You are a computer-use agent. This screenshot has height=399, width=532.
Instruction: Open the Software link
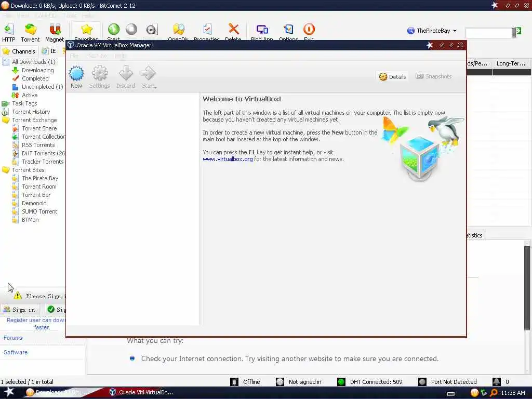pos(16,352)
